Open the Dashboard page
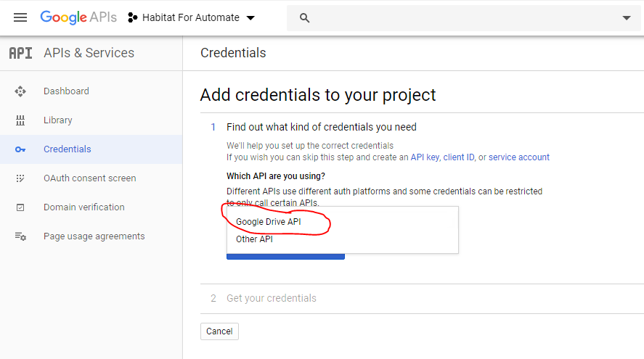644x359 pixels. click(66, 91)
